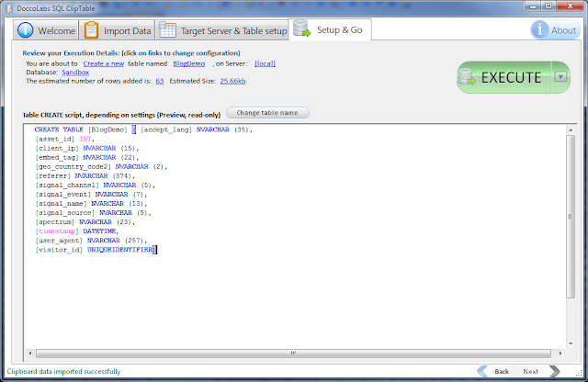Switch to the Import Data tab
Image resolution: width=588 pixels, height=382 pixels.
(x=118, y=30)
